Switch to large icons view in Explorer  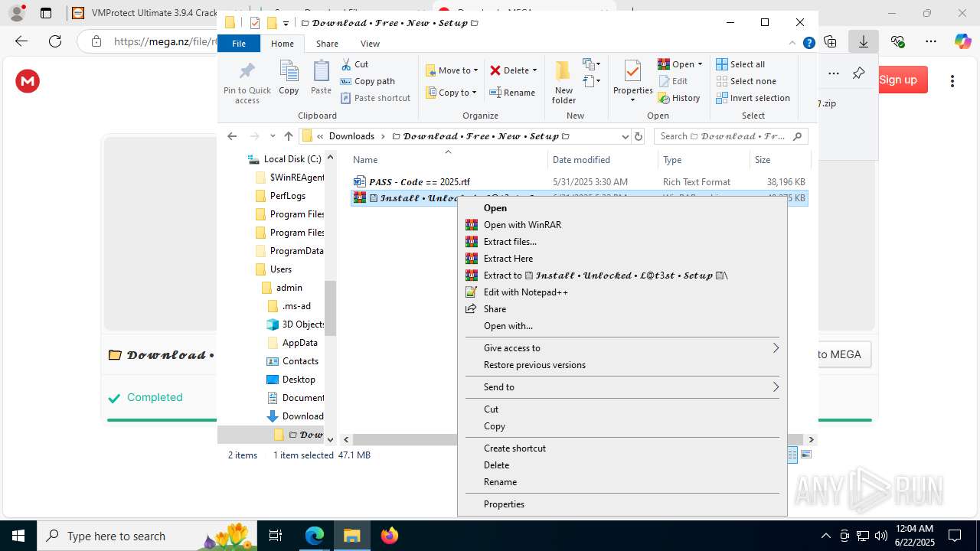(x=805, y=455)
